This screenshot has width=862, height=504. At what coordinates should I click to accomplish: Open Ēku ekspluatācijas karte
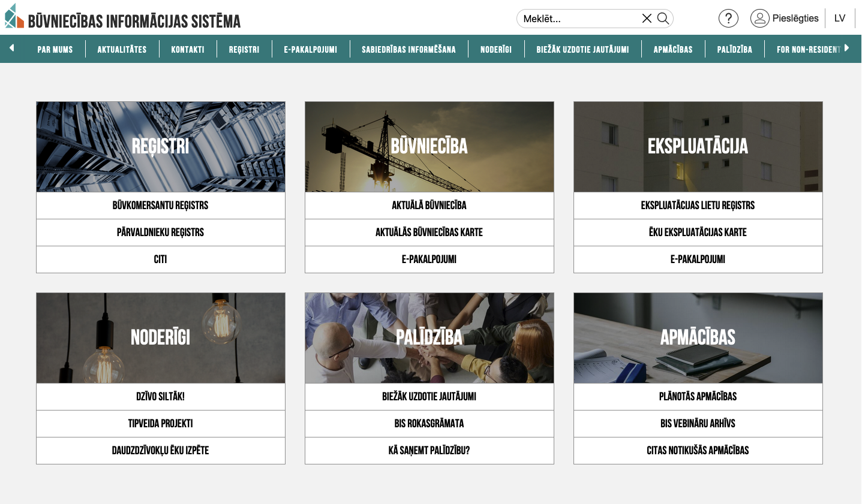pyautogui.click(x=698, y=233)
